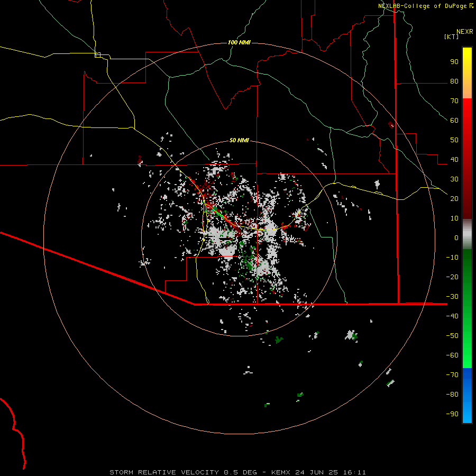Image resolution: width=476 pixels, height=476 pixels.
Task: Click the -60 value on velocity scale
Action: pyautogui.click(x=452, y=355)
